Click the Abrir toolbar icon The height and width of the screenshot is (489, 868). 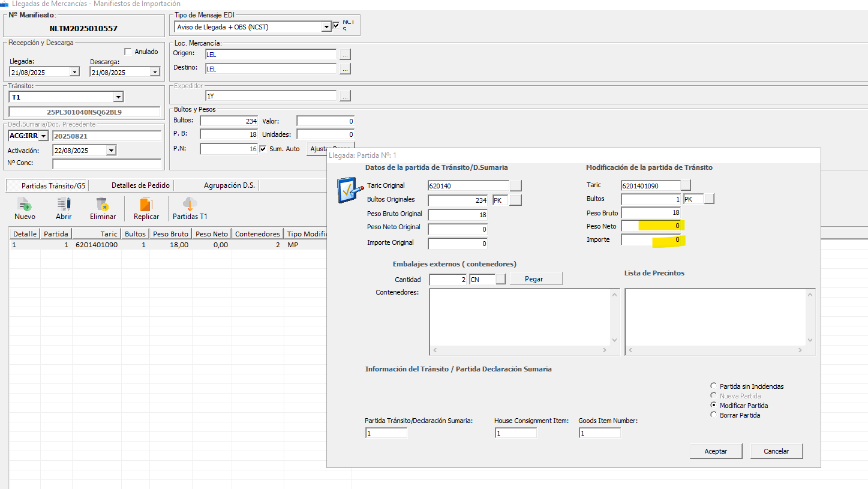[x=64, y=205]
